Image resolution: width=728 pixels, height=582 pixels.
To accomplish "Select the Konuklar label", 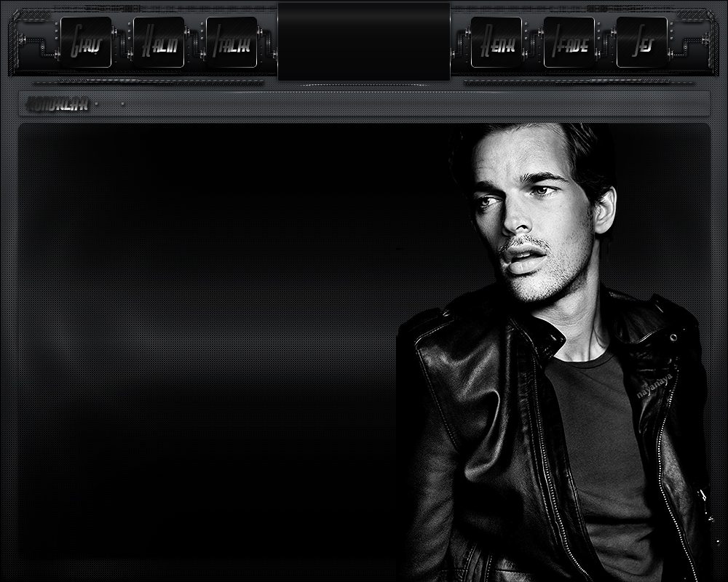I will click(58, 105).
